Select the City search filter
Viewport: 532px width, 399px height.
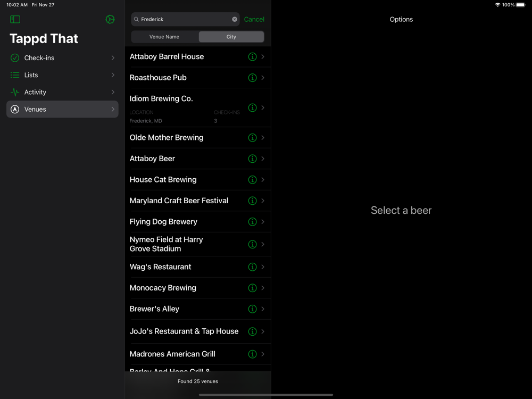coord(231,37)
